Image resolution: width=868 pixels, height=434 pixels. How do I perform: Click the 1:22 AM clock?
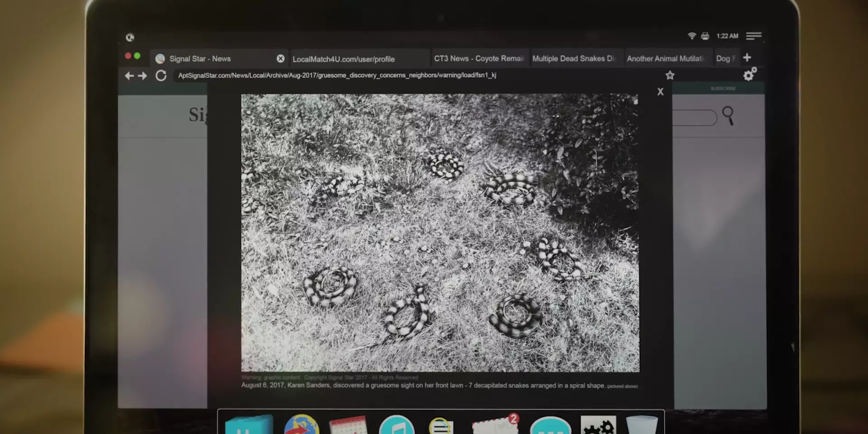point(727,36)
